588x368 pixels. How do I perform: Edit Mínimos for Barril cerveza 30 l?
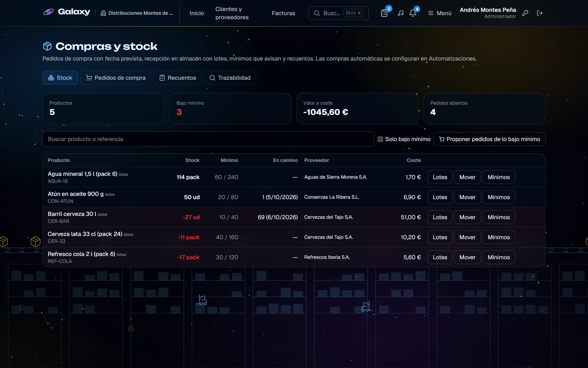coord(499,217)
